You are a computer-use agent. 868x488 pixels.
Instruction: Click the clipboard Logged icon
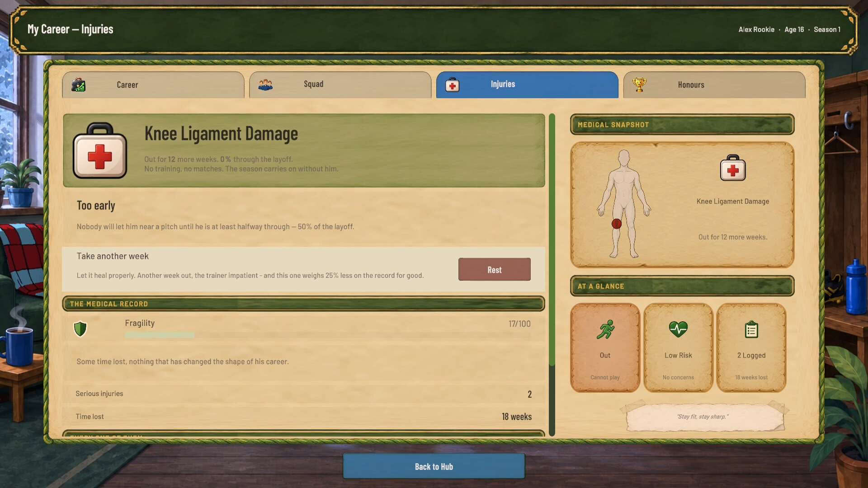(x=751, y=329)
